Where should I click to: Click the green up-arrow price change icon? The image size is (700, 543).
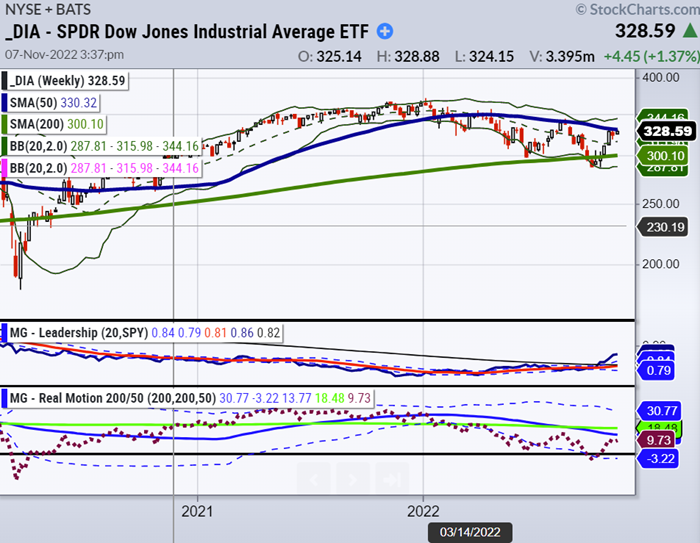[x=690, y=31]
